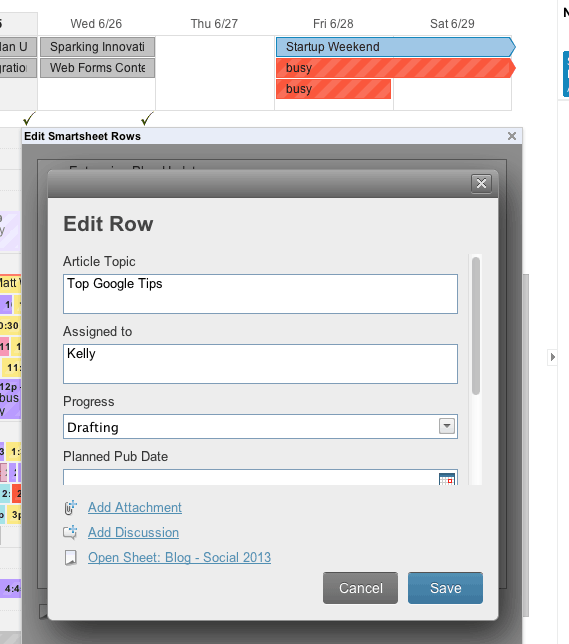Save the edited row

(445, 588)
